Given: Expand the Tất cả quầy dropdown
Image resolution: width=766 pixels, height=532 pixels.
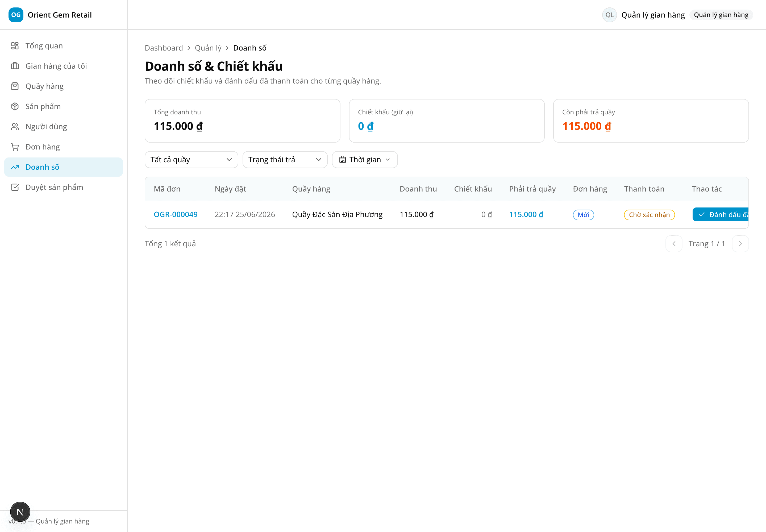Looking at the screenshot, I should (191, 160).
